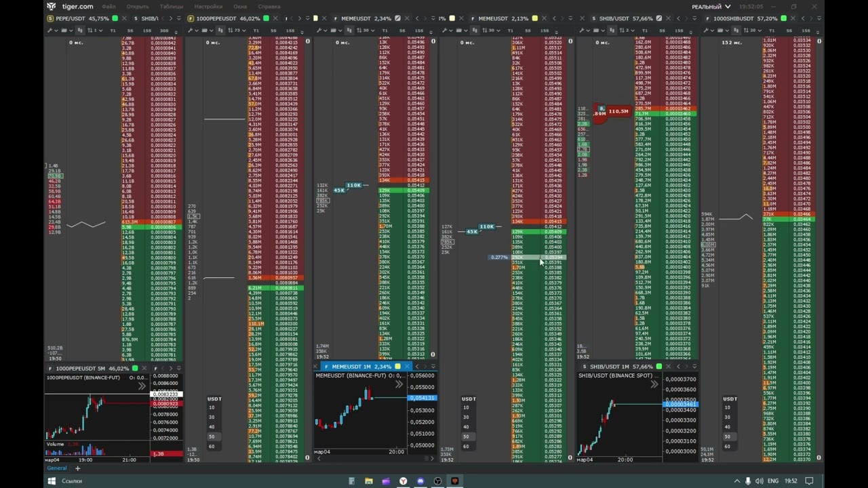868x488 pixels.
Task: Close the MEMEUSDT 1M chart tab
Action: (407, 367)
